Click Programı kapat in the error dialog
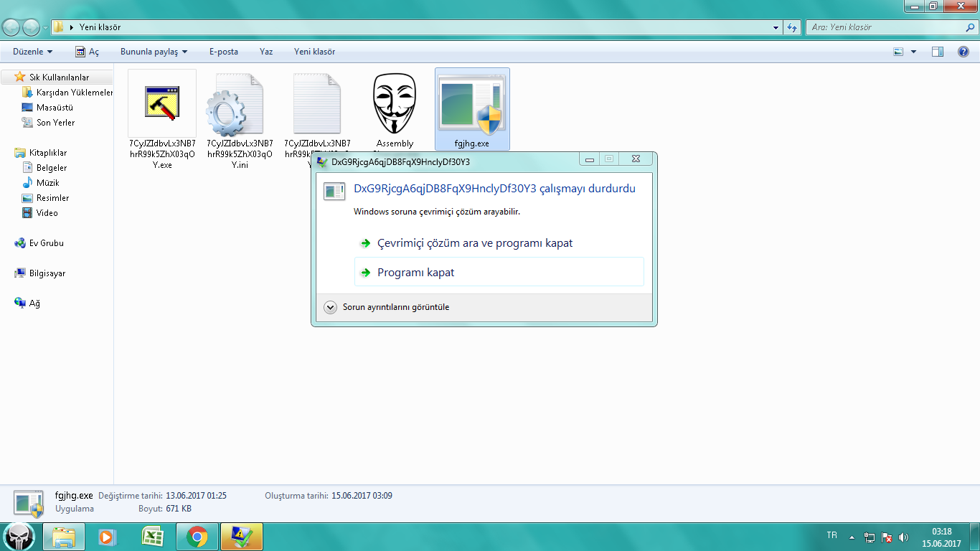The image size is (980, 551). point(499,273)
